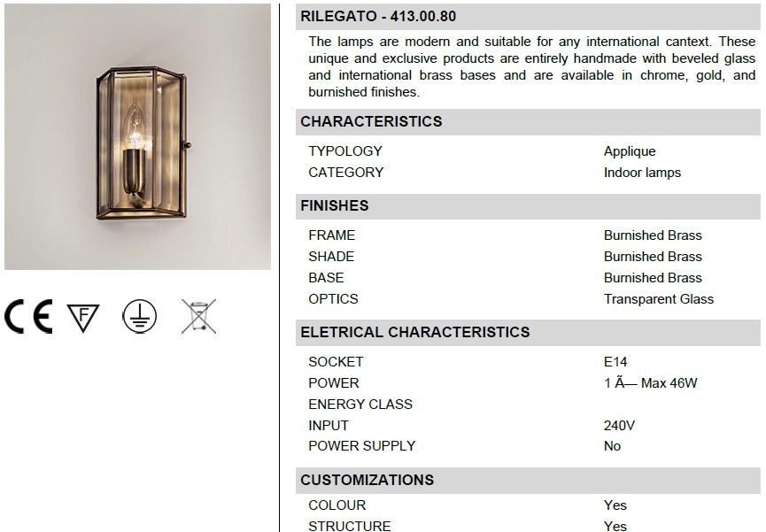Click the E14 socket value
Viewport: 766px width, 532px height.
point(615,362)
